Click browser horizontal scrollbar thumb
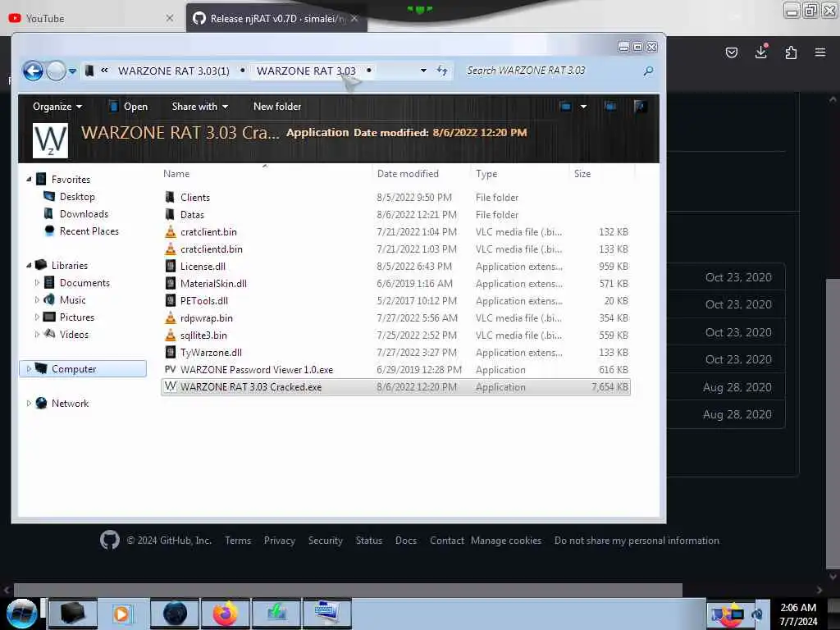This screenshot has width=840, height=630. 348,590
